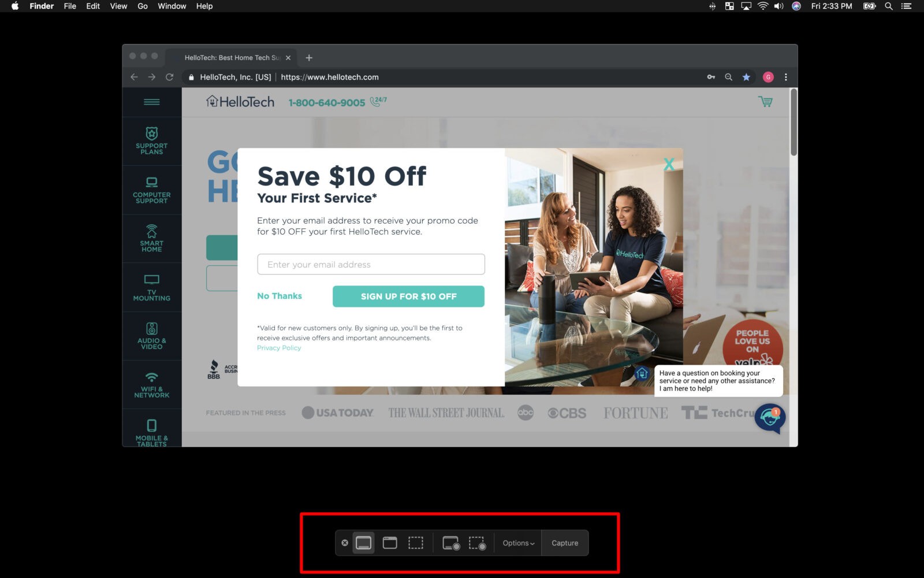The width and height of the screenshot is (924, 578).
Task: Open Support Plans in the sidebar
Action: click(152, 141)
